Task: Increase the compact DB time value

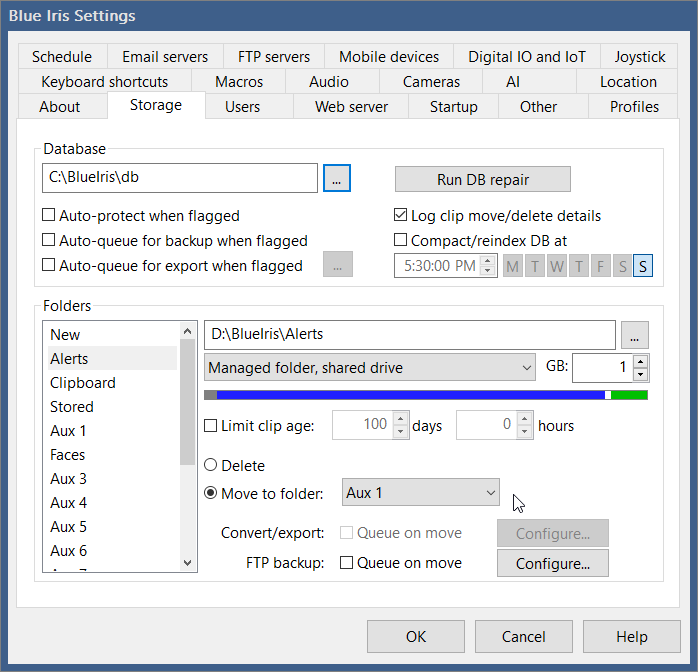Action: (488, 261)
